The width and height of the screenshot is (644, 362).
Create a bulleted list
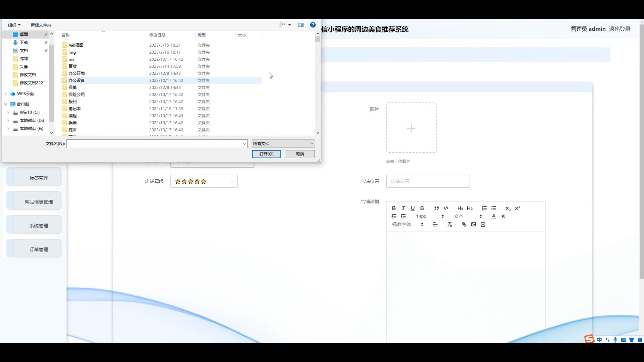(494, 208)
